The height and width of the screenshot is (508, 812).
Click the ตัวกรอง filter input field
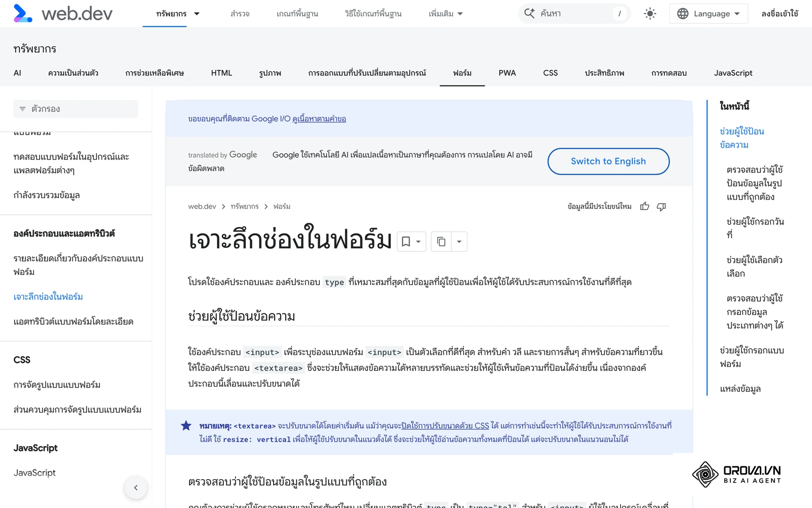pos(76,109)
